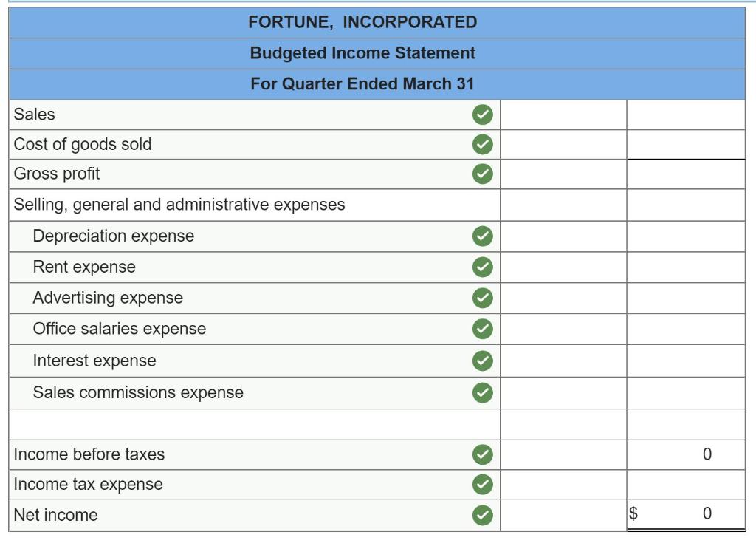The image size is (756, 546).
Task: Click the Income before taxes checkmark icon
Action: [x=482, y=454]
